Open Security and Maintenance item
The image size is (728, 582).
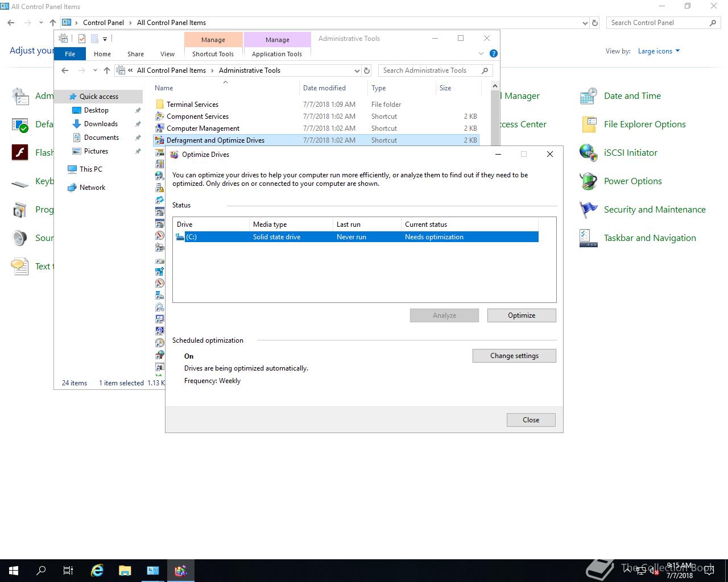click(x=643, y=210)
